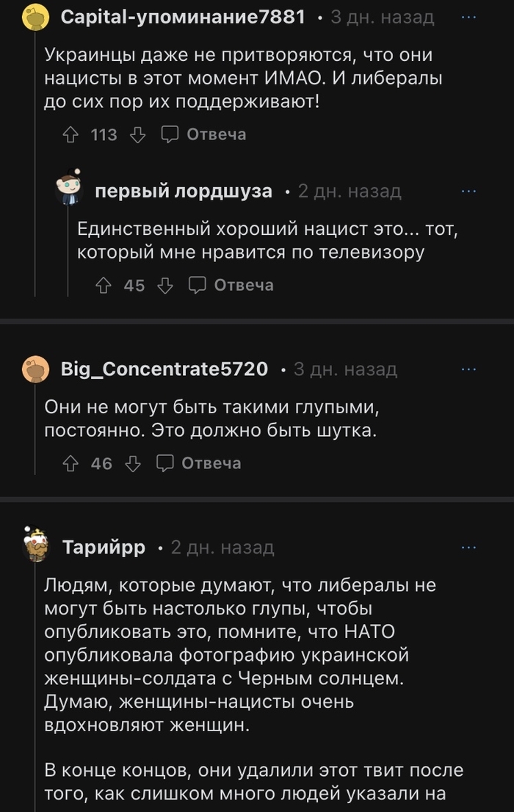Open options menu for Capital-упоминание7881 comment
This screenshot has height=812, width=514.
468,17
